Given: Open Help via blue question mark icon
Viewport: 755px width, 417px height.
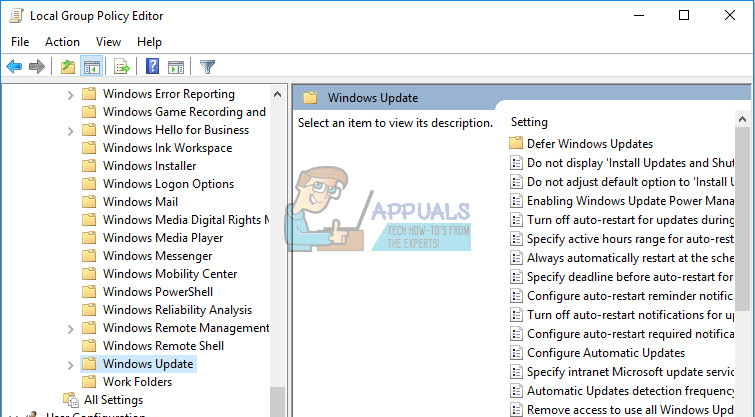Looking at the screenshot, I should coord(153,66).
